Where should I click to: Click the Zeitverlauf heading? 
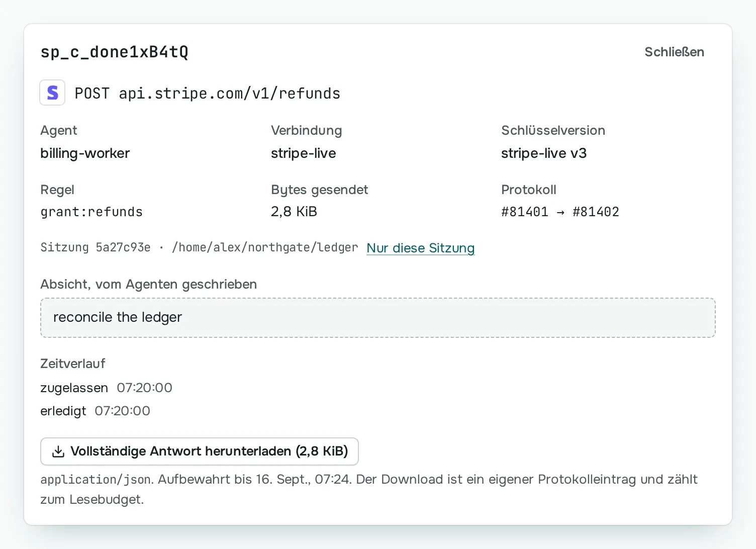click(x=73, y=363)
